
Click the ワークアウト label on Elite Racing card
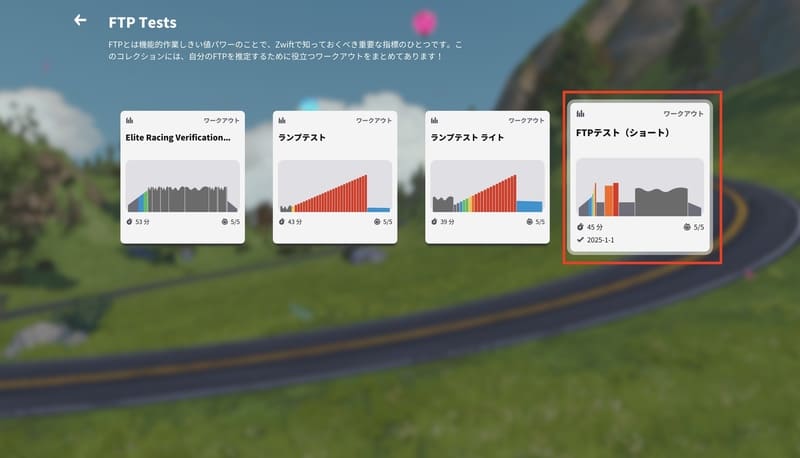click(221, 120)
